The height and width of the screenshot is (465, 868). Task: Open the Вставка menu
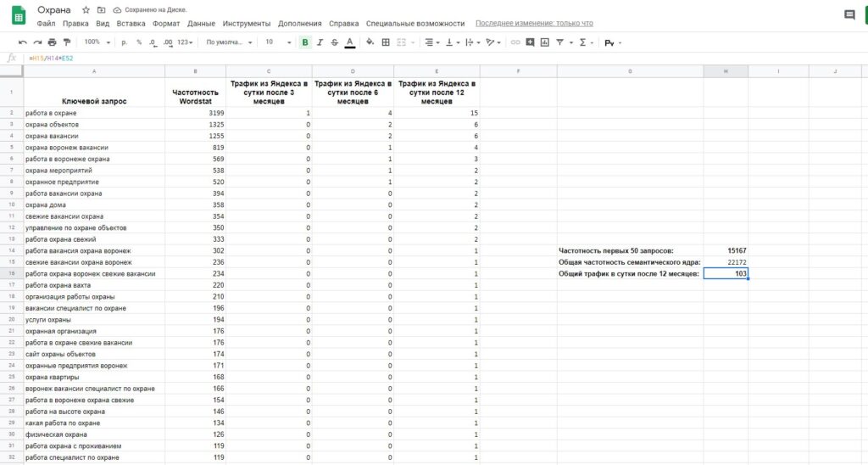[131, 24]
